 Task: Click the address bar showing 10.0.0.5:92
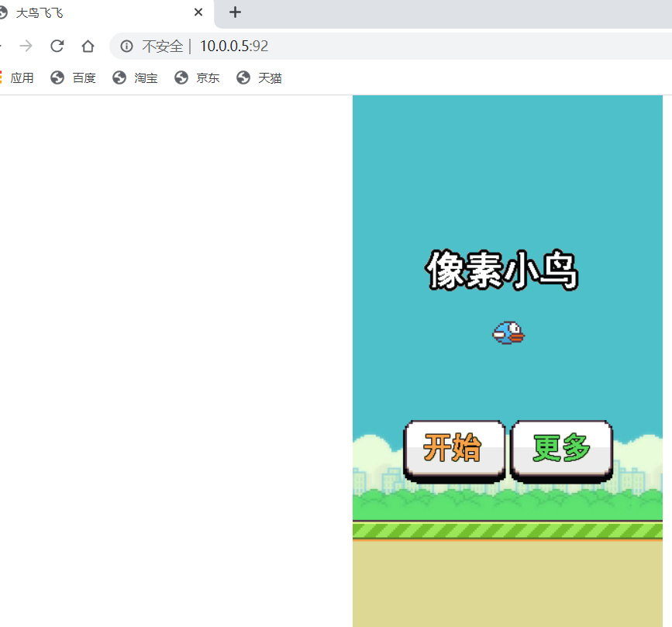(390, 46)
